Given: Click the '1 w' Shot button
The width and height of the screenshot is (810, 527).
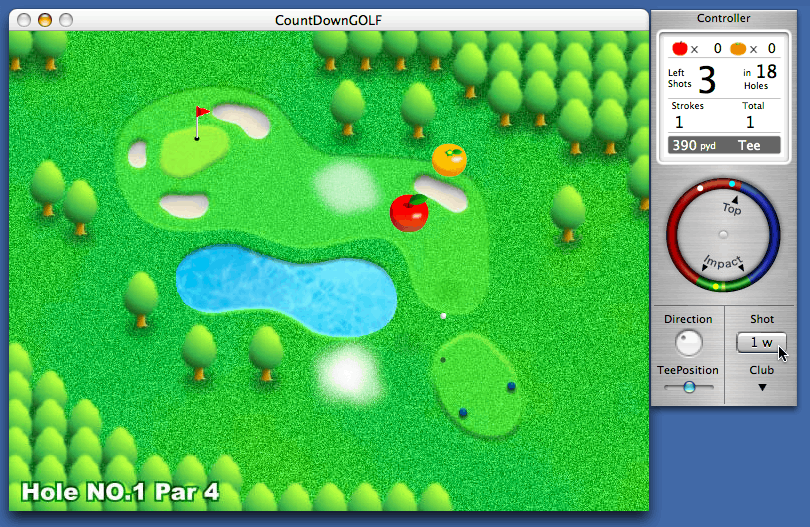Looking at the screenshot, I should (761, 343).
